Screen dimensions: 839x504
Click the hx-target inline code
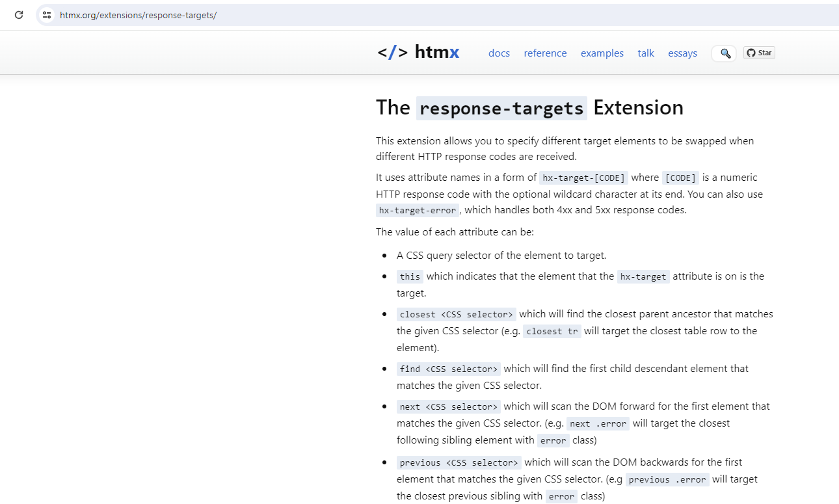click(643, 277)
